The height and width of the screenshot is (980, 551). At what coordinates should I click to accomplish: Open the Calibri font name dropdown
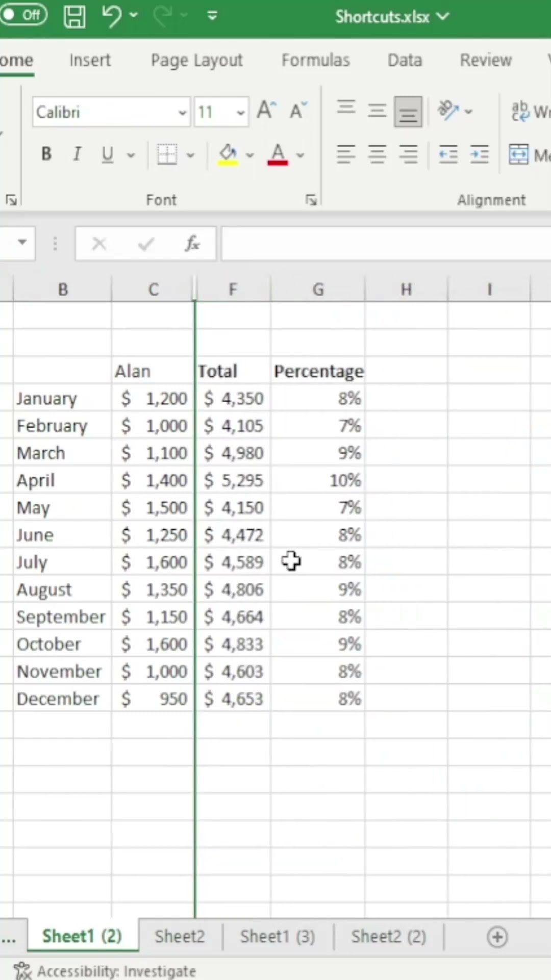click(x=182, y=112)
